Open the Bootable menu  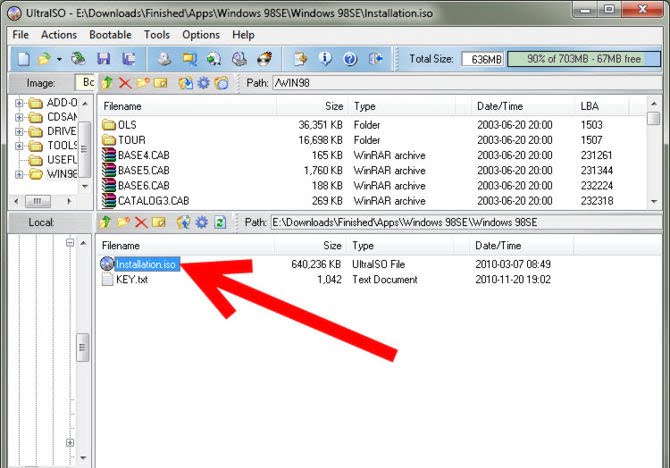(x=110, y=35)
